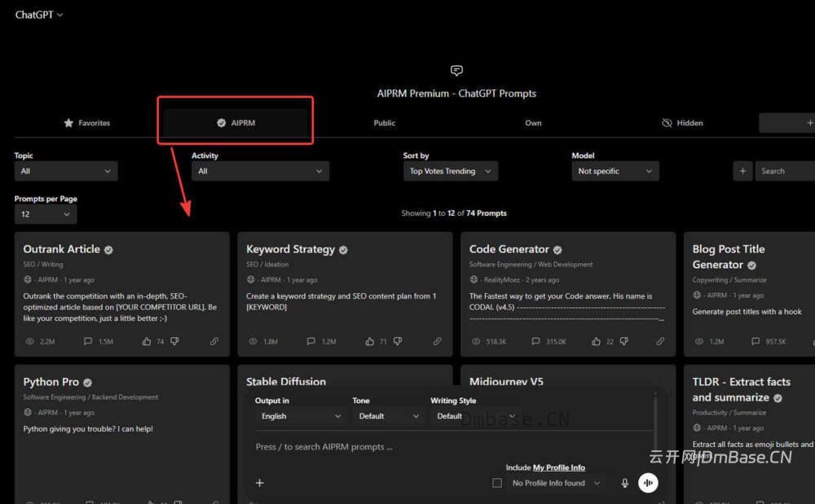The image size is (815, 504).
Task: Click the plus attach button in chat box
Action: click(x=259, y=483)
